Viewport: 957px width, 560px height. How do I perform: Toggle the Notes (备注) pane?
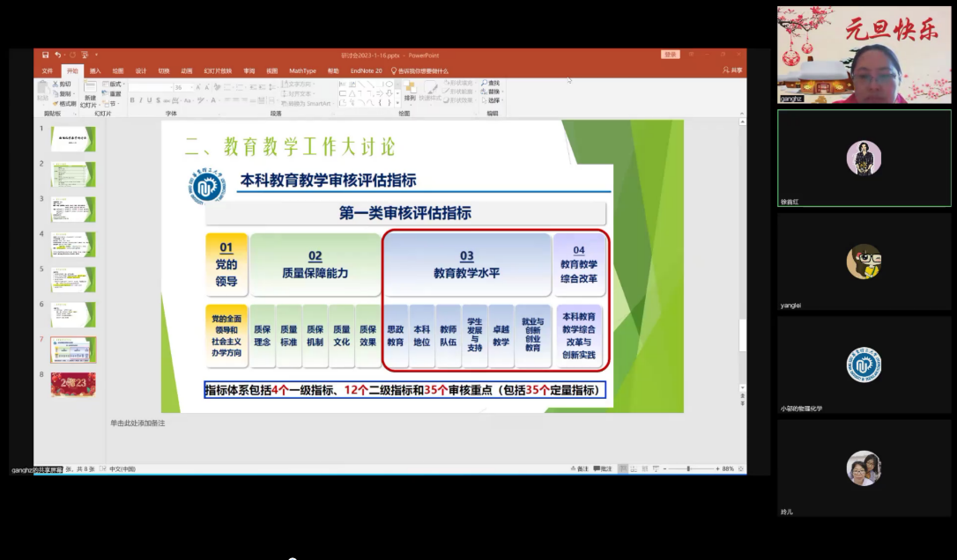[x=578, y=468]
